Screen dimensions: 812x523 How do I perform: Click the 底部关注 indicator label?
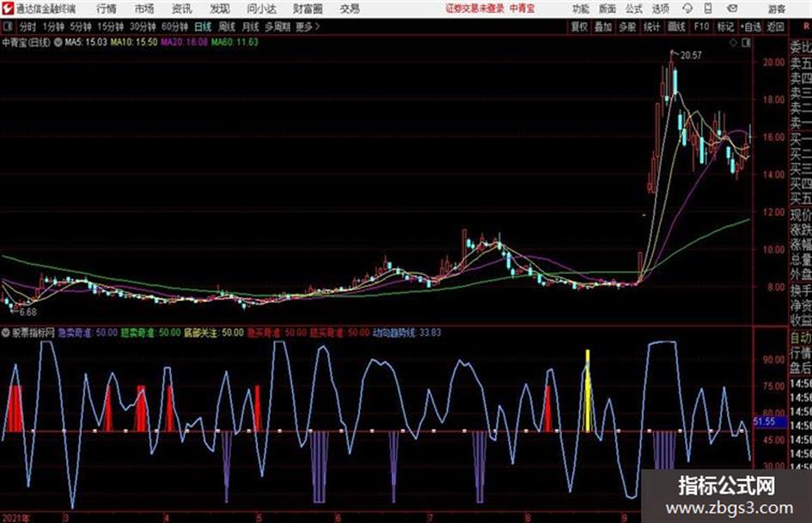coord(214,332)
